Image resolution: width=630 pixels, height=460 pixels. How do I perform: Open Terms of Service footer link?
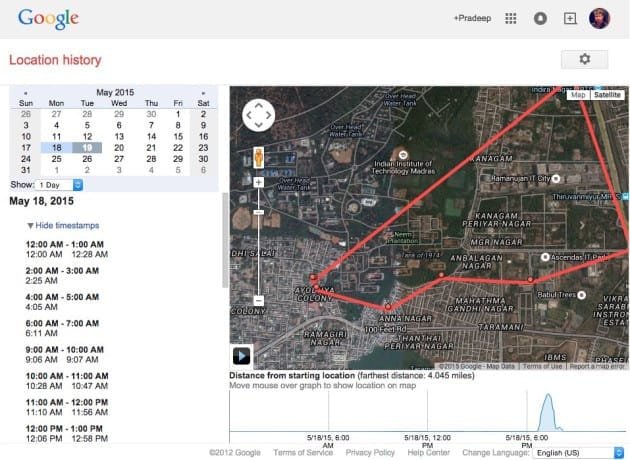click(303, 452)
